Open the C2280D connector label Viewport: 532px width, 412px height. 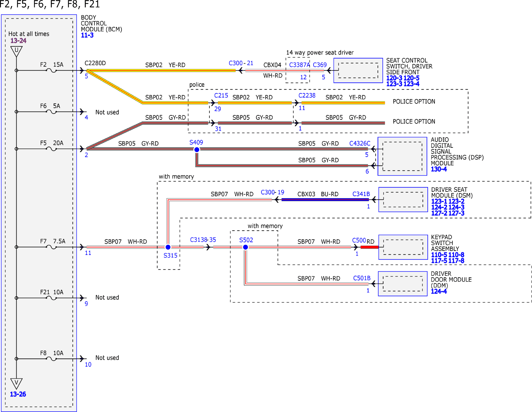(x=95, y=63)
